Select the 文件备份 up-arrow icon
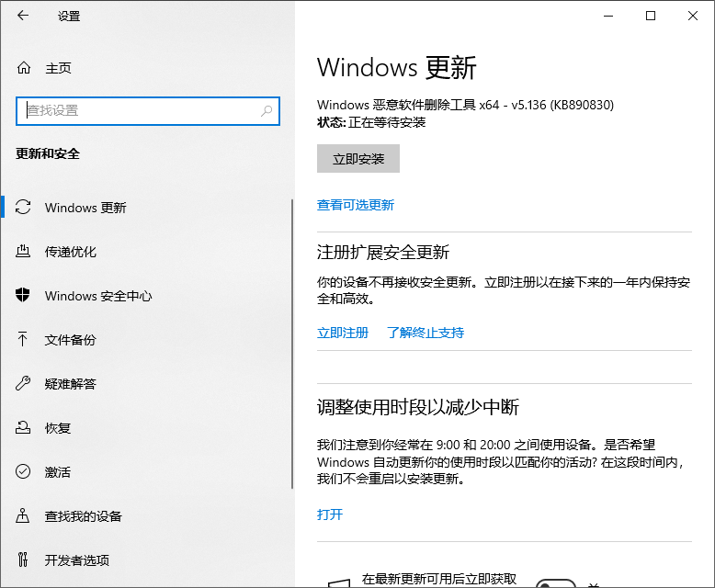 [x=22, y=339]
